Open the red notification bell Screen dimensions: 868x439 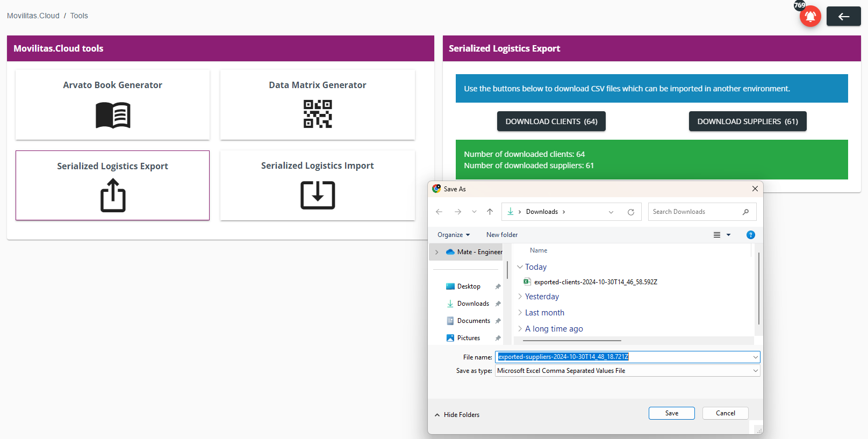point(810,16)
